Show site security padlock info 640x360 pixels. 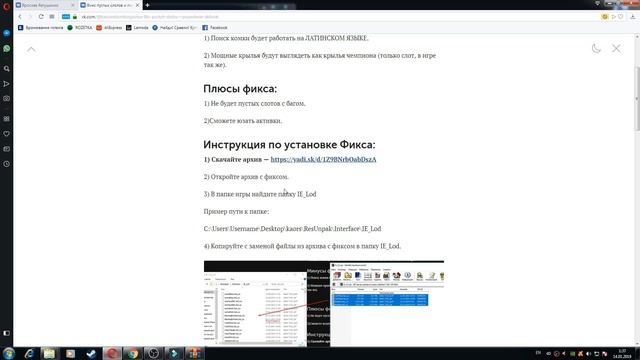pos(75,17)
